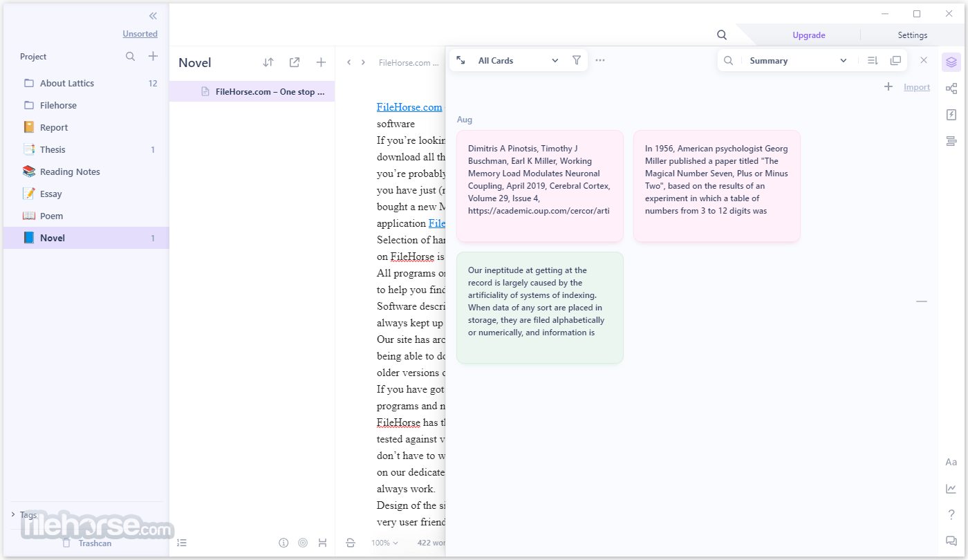The height and width of the screenshot is (560, 968).
Task: Go back with the left arrow
Action: (348, 62)
